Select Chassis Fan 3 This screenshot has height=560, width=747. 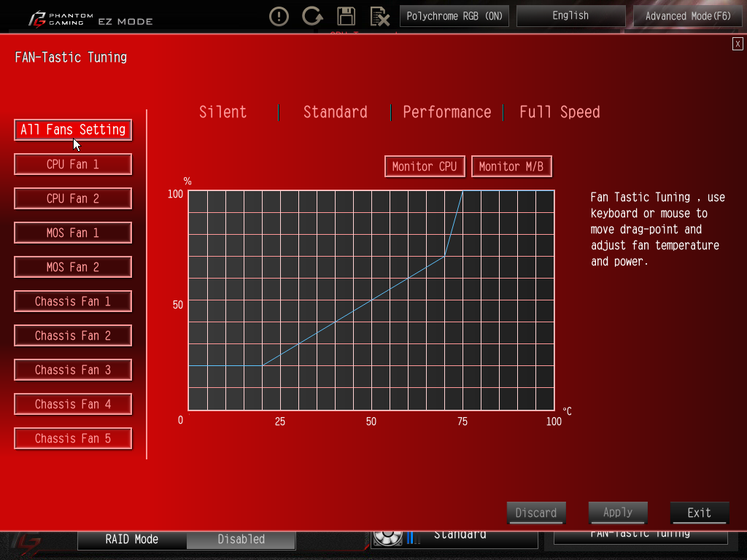(73, 370)
